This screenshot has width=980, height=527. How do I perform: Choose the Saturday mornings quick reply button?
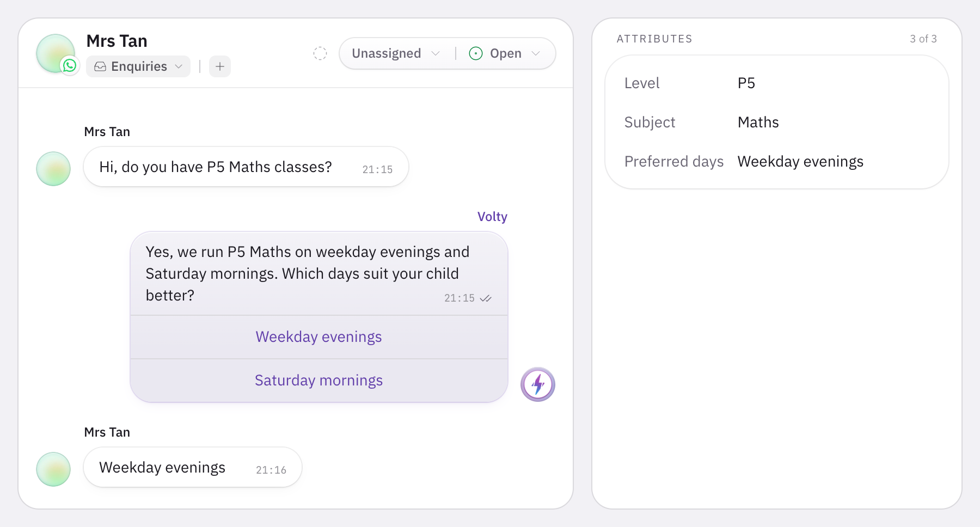319,381
